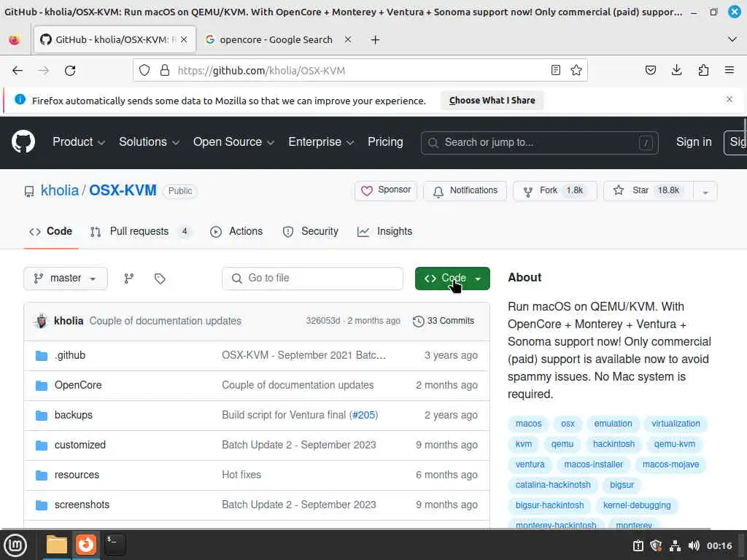
Task: Open the Pricing page
Action: (385, 142)
